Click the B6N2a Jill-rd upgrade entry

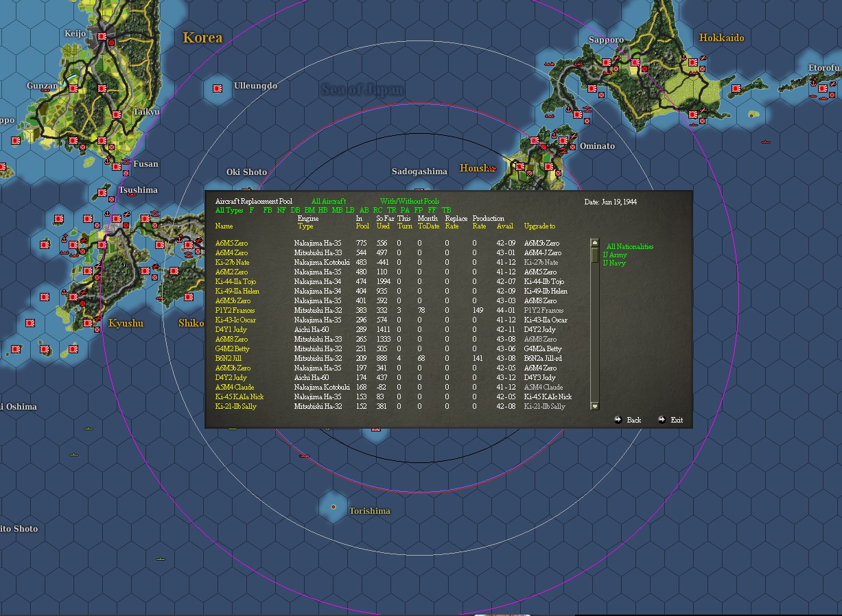coord(543,358)
